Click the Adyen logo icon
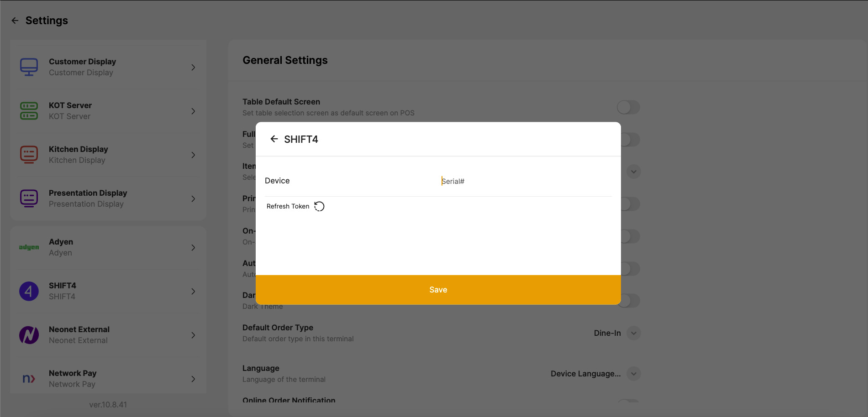The image size is (868, 417). pos(29,247)
